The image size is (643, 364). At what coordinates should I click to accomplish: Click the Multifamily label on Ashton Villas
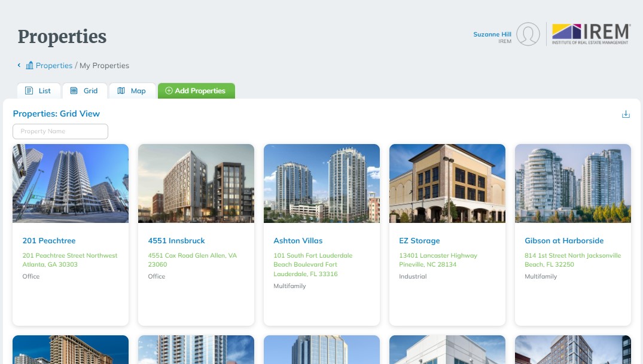(289, 286)
